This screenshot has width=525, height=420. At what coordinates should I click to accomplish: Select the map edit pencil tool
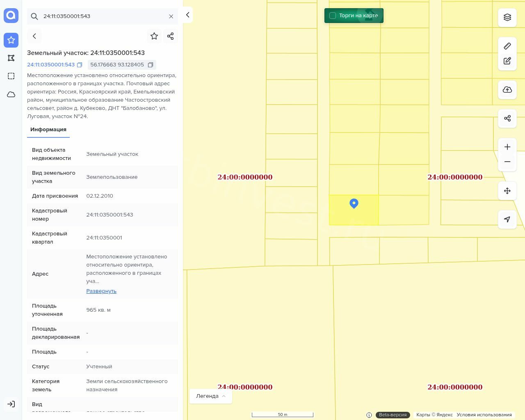[507, 61]
